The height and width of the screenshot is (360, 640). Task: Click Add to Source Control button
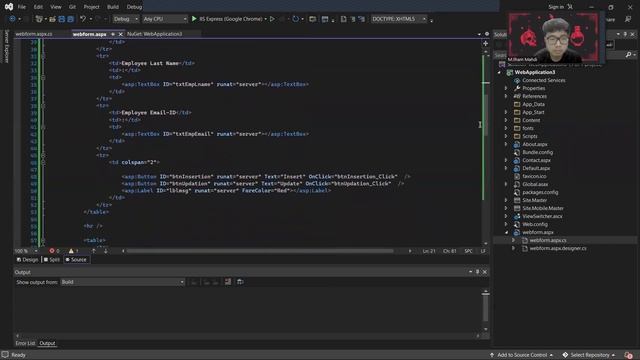(521, 355)
